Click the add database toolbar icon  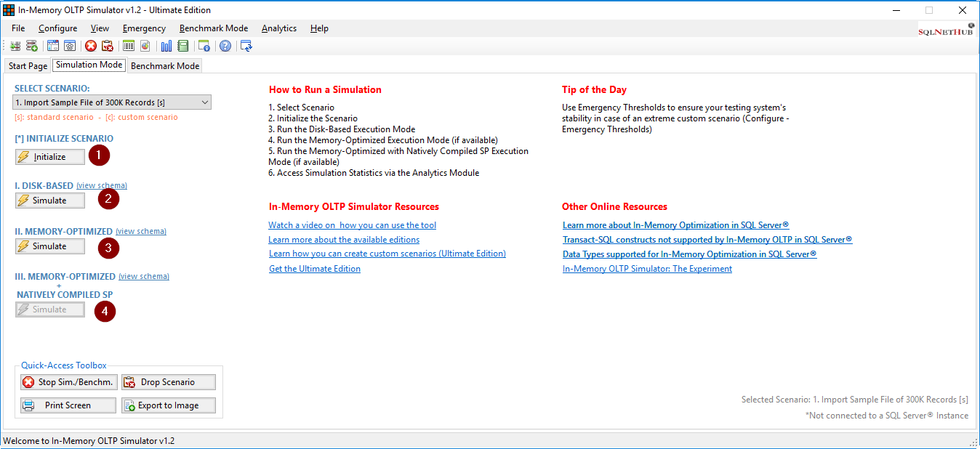pyautogui.click(x=32, y=46)
